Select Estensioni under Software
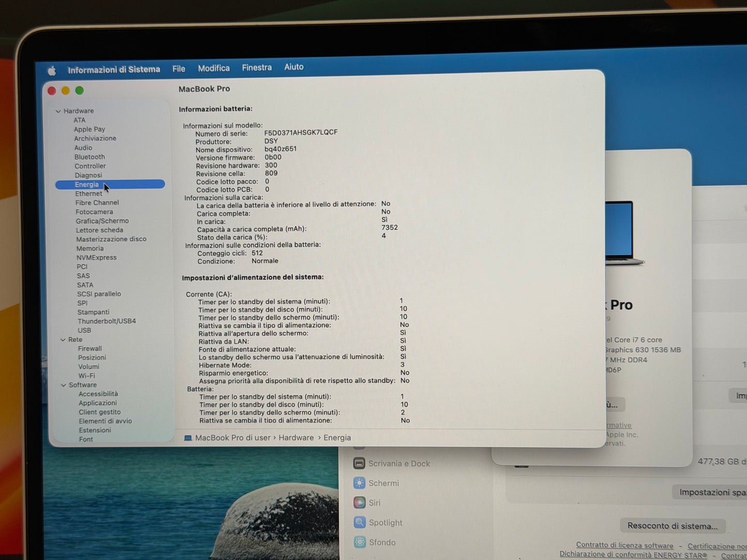Screen dimensions: 747x560 pyautogui.click(x=95, y=430)
